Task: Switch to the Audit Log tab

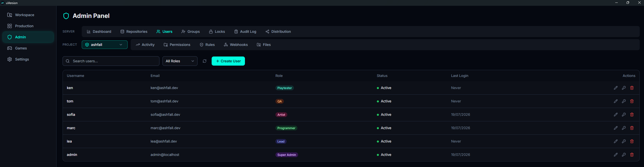Action: [245, 32]
